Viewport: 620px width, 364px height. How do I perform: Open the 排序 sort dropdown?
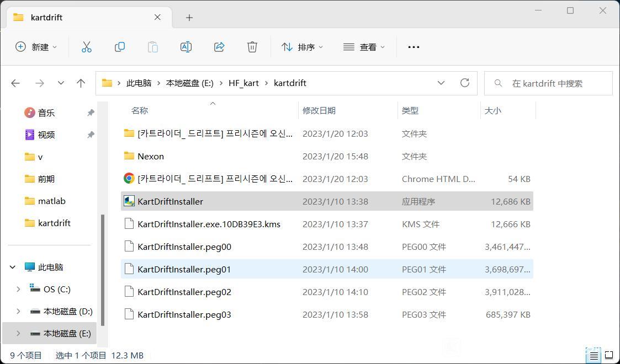(x=303, y=47)
